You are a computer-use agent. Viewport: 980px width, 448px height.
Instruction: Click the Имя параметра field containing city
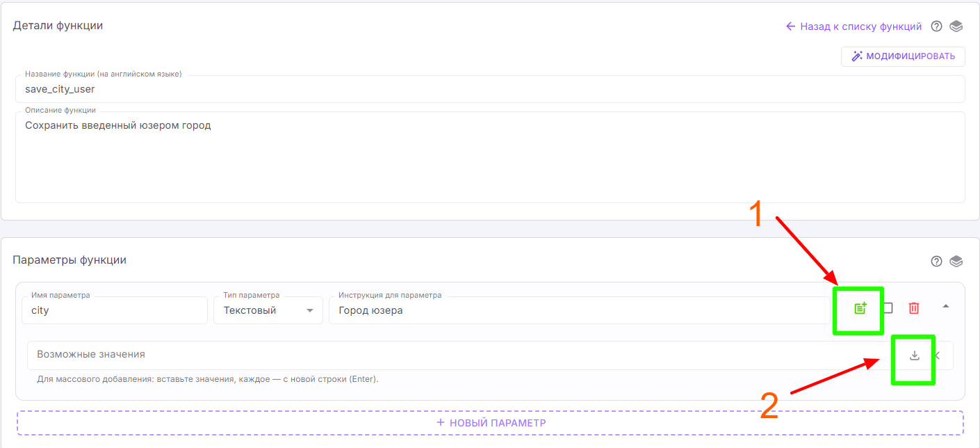[x=115, y=310]
